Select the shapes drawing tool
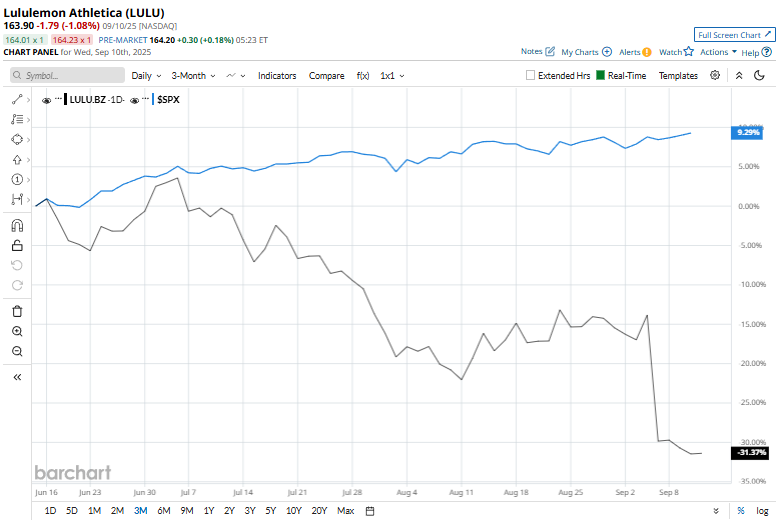Image resolution: width=782 pixels, height=528 pixels. pos(17,140)
